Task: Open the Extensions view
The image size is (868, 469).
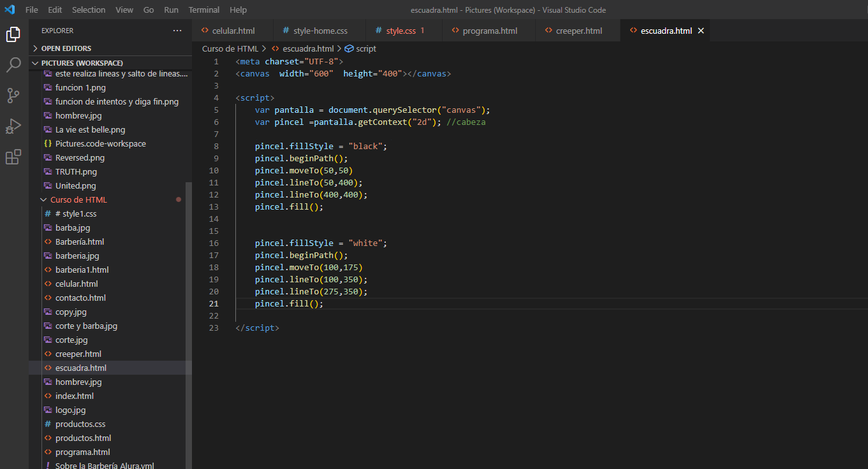Action: click(x=13, y=157)
